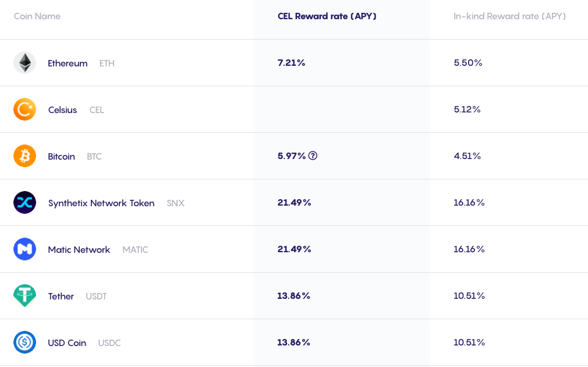Viewport: 588px width, 367px height.
Task: Click the Bitcoin logo icon
Action: coord(25,156)
